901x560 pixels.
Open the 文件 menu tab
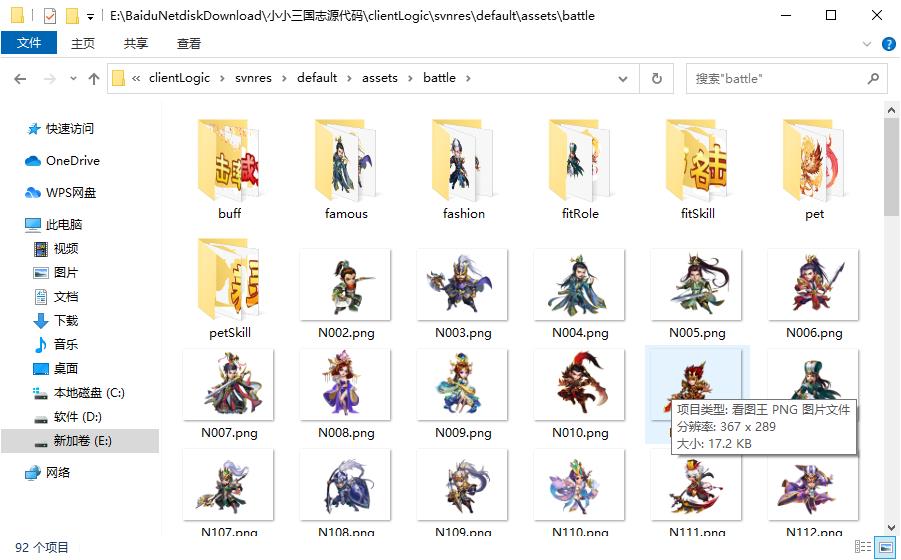tap(29, 43)
